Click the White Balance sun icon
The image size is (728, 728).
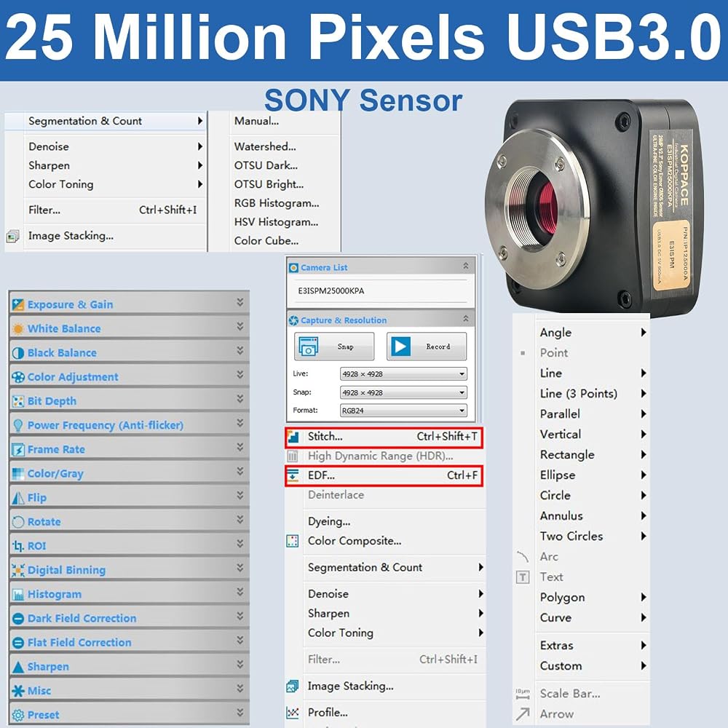pyautogui.click(x=18, y=329)
